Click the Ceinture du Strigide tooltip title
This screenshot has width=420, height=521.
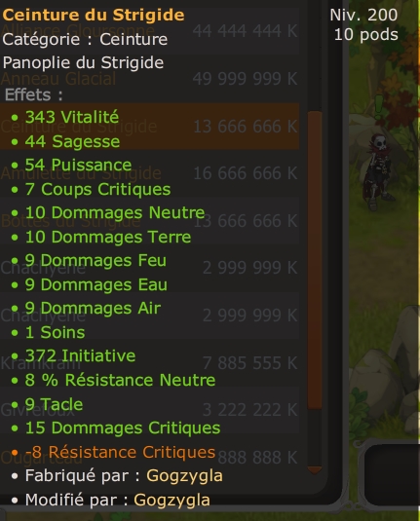(x=94, y=15)
